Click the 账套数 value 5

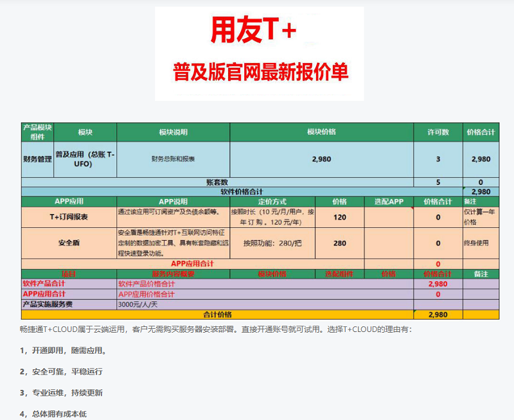438,182
